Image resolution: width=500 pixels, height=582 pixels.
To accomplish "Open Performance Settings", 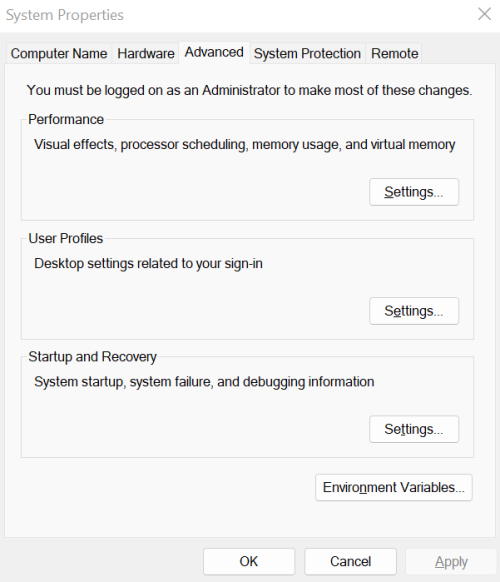I will point(414,192).
